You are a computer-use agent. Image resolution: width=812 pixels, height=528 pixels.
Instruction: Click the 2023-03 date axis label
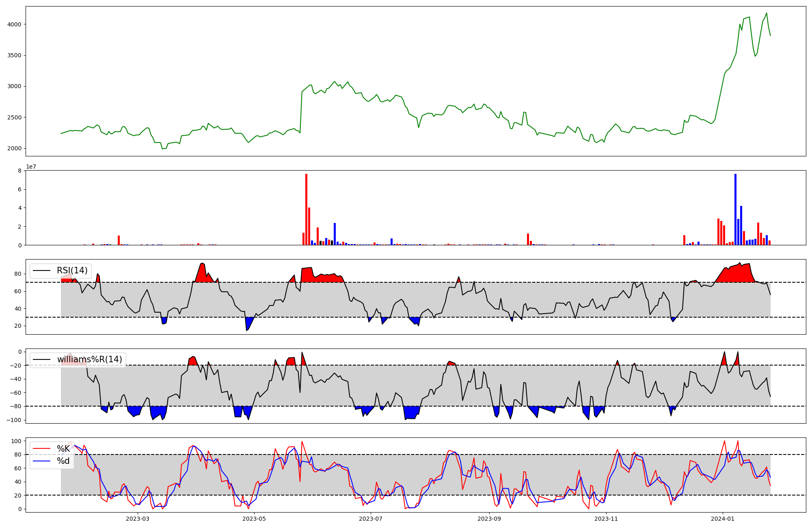coord(138,519)
